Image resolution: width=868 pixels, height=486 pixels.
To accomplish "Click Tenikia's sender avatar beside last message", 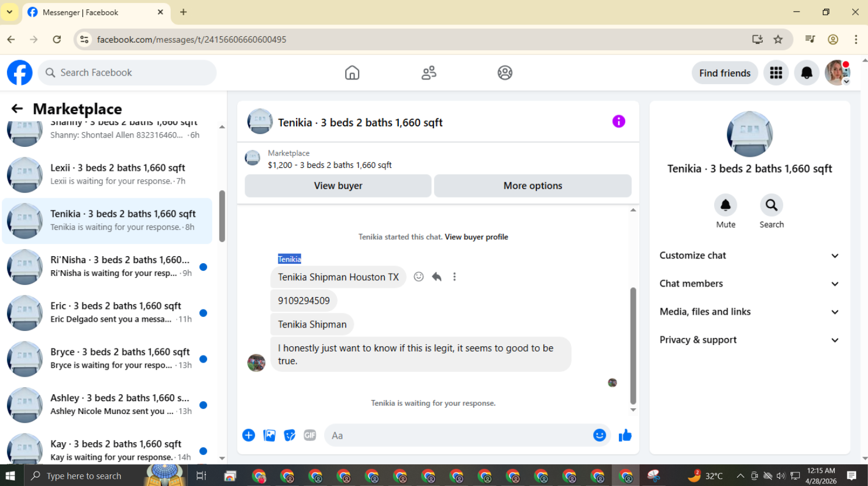I will 256,363.
